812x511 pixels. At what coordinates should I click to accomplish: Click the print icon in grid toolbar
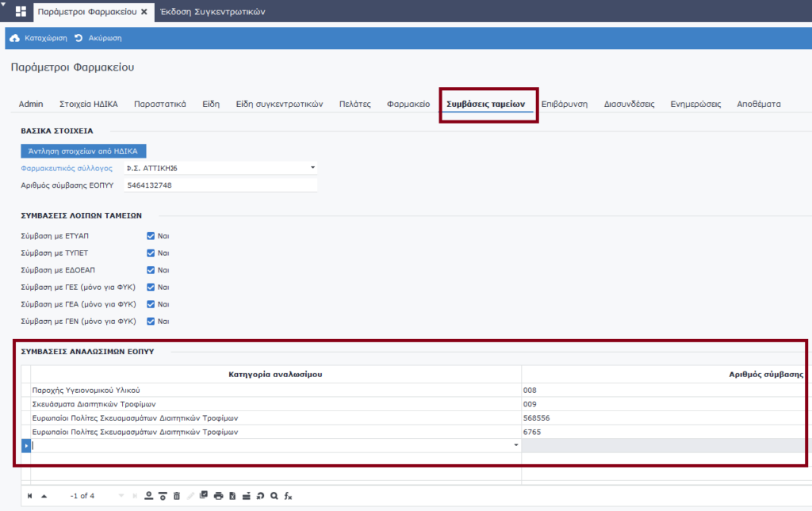pos(218,496)
